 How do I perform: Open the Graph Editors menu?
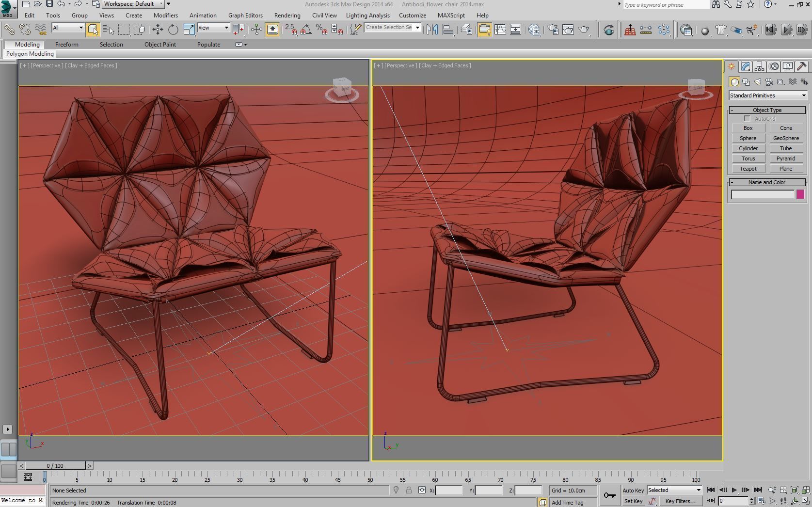point(245,16)
